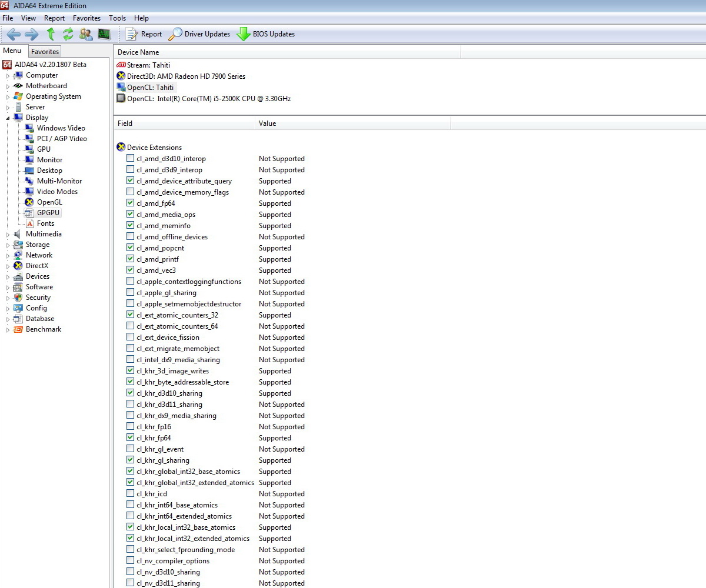Select the Operating System Windows icon
Screen dimensions: 706x588
18,96
